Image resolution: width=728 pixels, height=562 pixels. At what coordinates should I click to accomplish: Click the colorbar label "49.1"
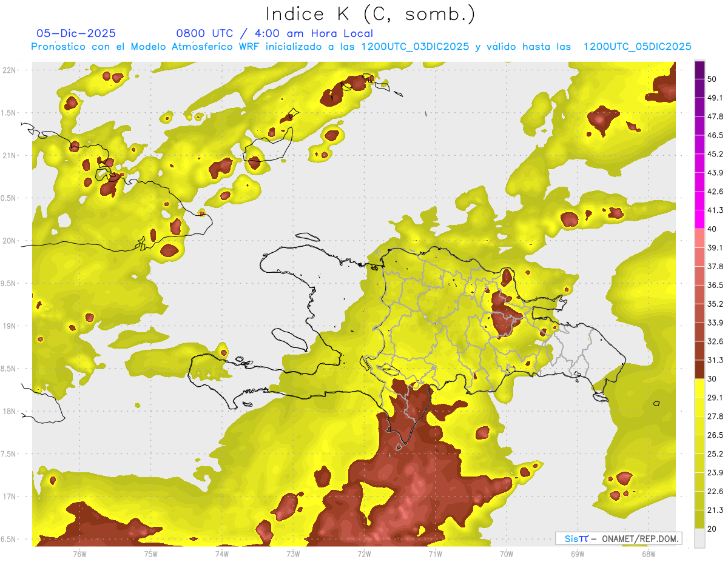click(x=715, y=98)
